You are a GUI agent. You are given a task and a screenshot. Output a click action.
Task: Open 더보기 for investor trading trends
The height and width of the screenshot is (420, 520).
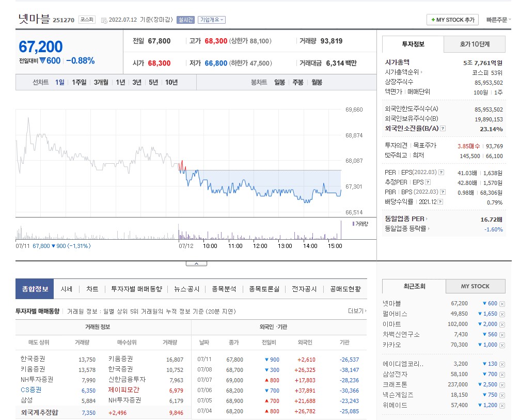[357, 311]
